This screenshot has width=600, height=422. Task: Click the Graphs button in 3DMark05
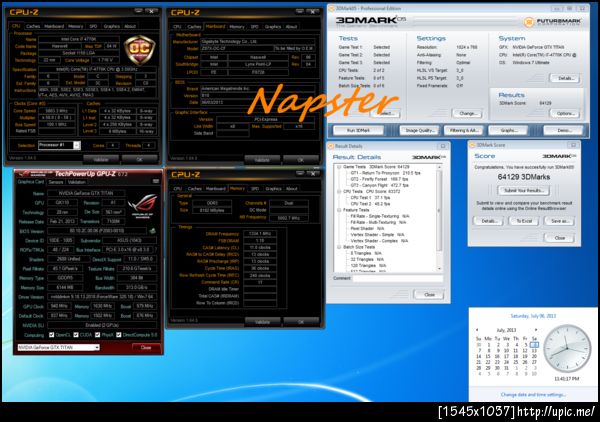click(x=509, y=130)
